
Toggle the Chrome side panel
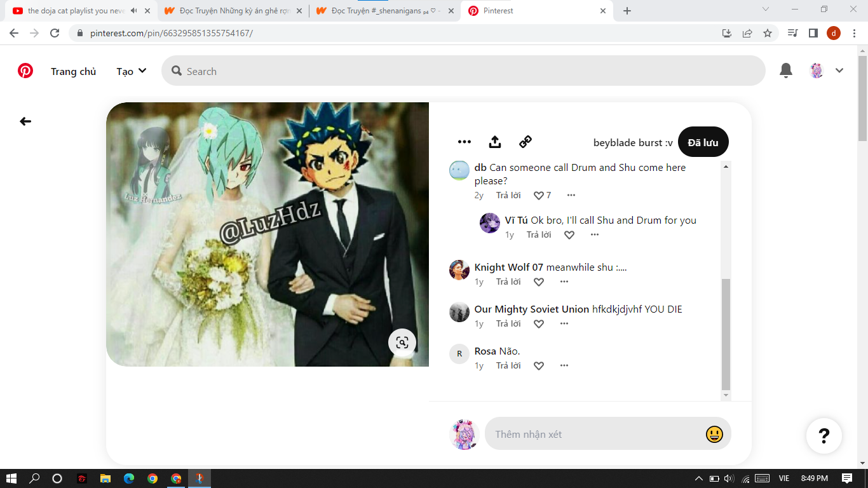[813, 33]
